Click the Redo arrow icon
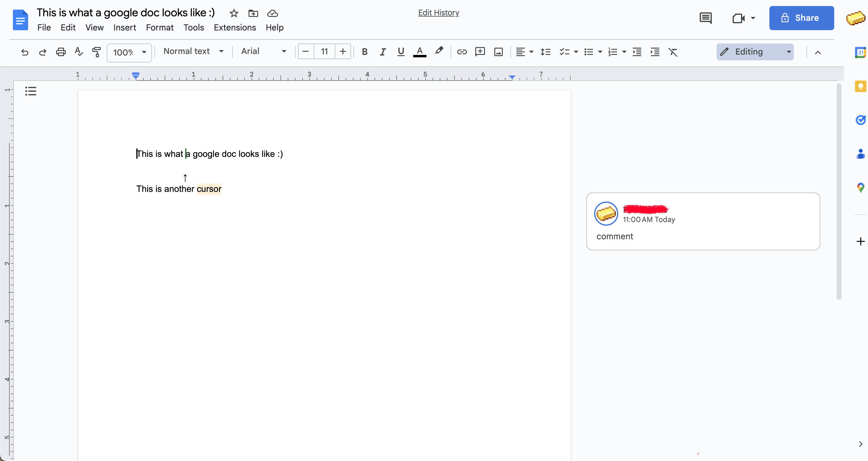 43,52
